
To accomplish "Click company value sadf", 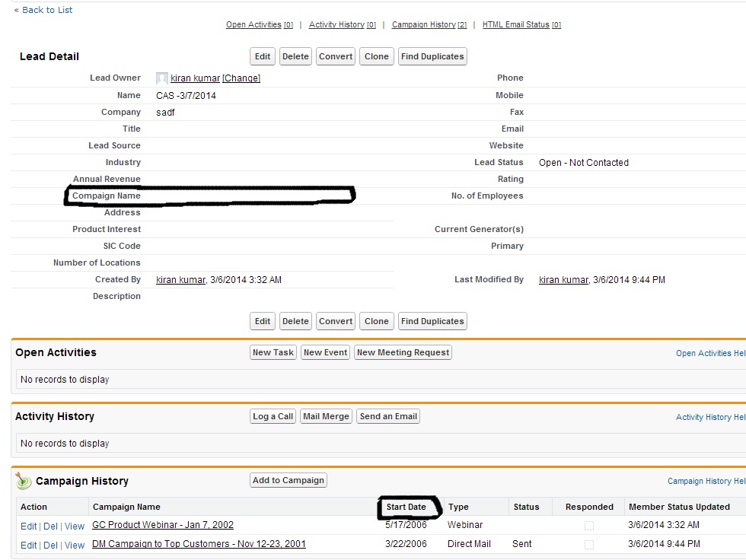I will [166, 112].
